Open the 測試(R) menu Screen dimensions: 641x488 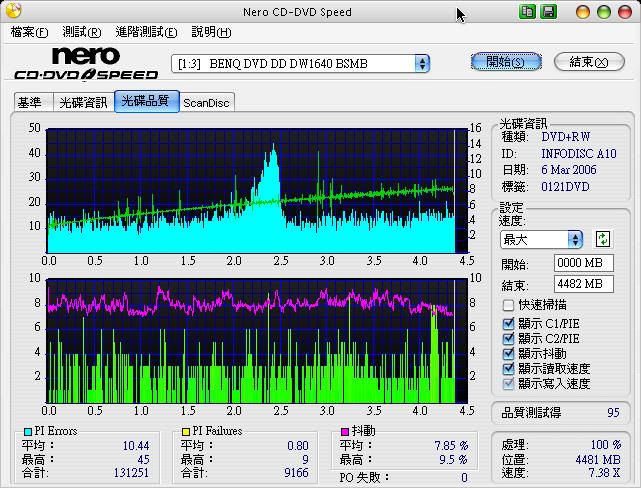click(x=81, y=32)
